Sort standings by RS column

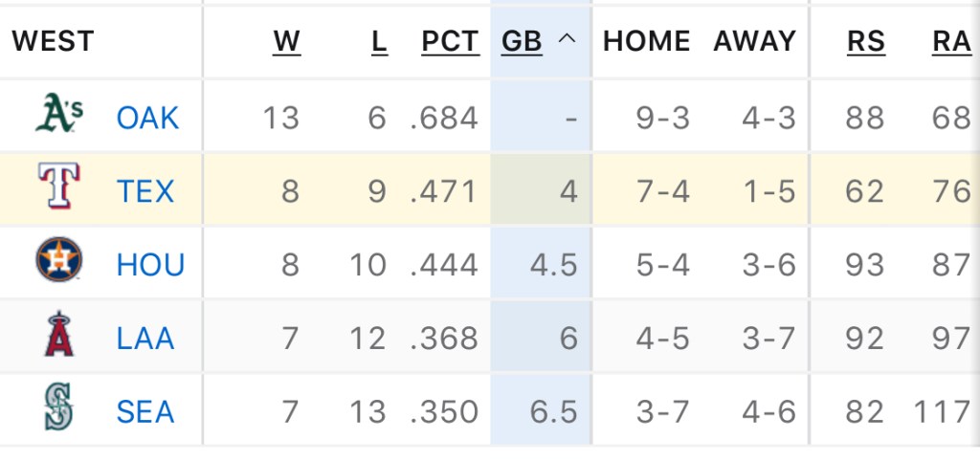[865, 41]
